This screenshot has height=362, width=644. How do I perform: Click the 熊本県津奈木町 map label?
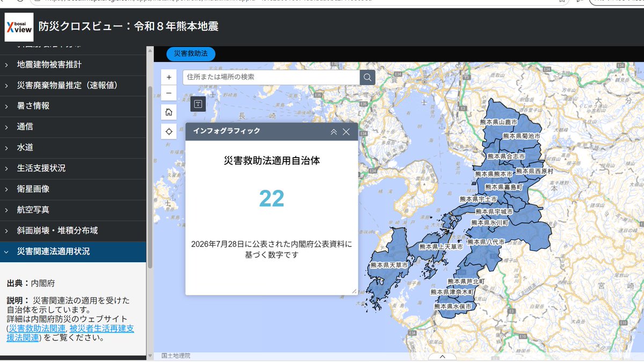[x=452, y=292]
